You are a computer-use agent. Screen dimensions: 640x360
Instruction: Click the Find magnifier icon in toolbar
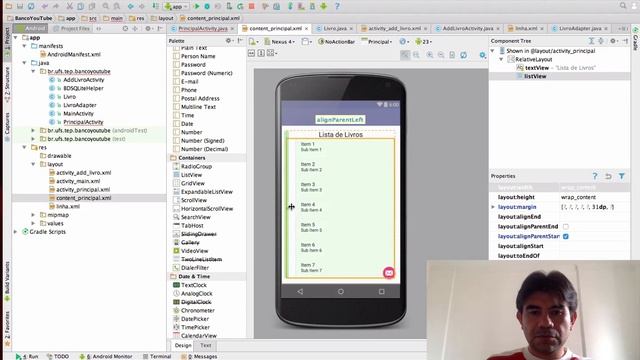[106, 6]
